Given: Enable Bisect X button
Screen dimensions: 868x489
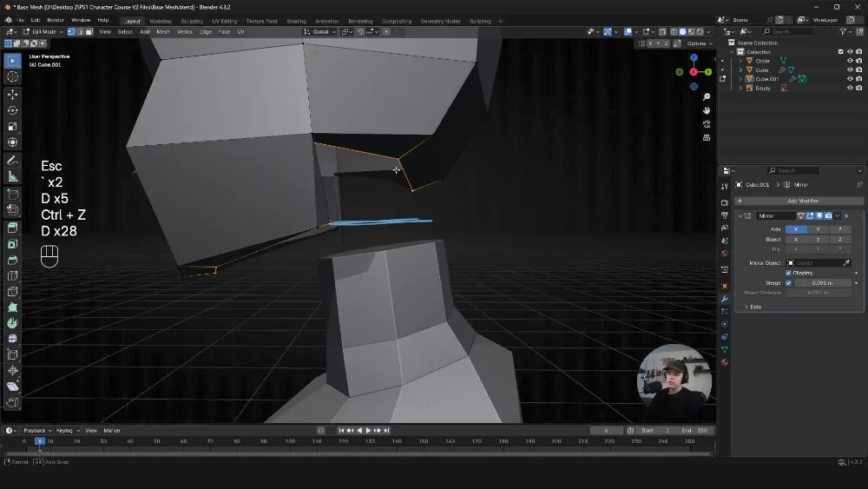Looking at the screenshot, I should [x=796, y=239].
